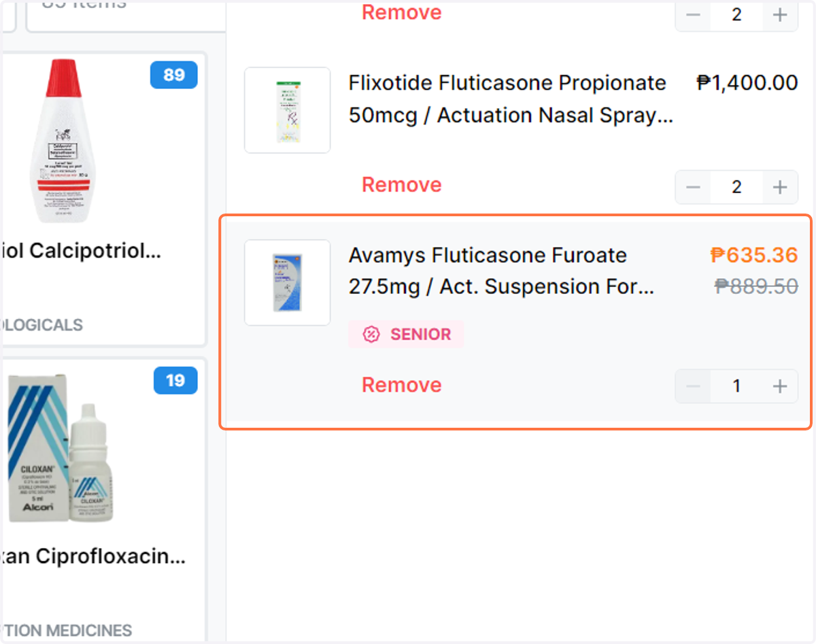Increase Flixotide quantity with plus icon

(x=780, y=187)
